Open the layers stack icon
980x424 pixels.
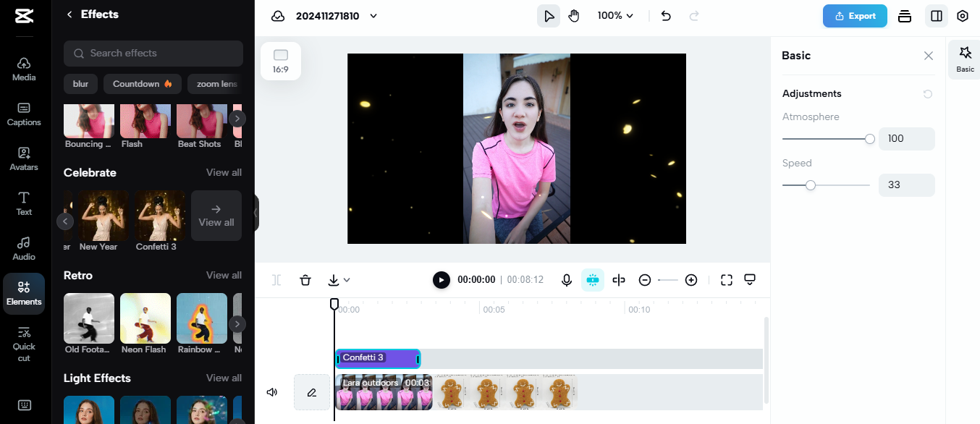click(x=905, y=16)
